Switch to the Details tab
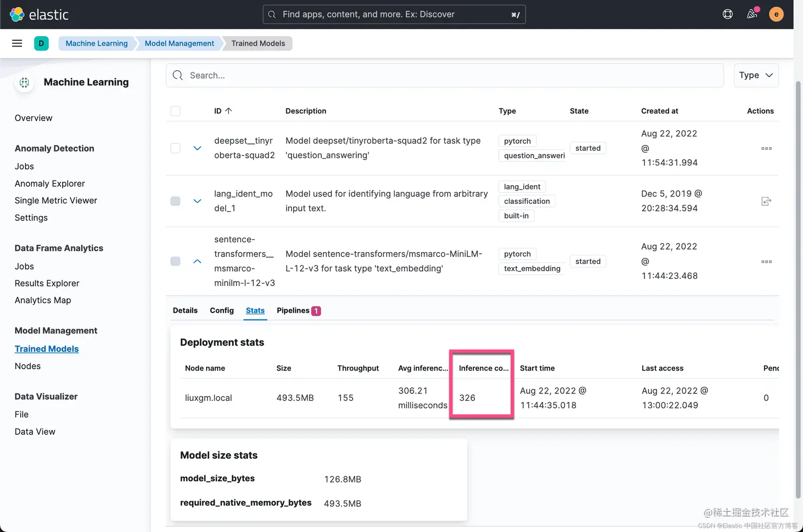The image size is (803, 532). (x=185, y=311)
